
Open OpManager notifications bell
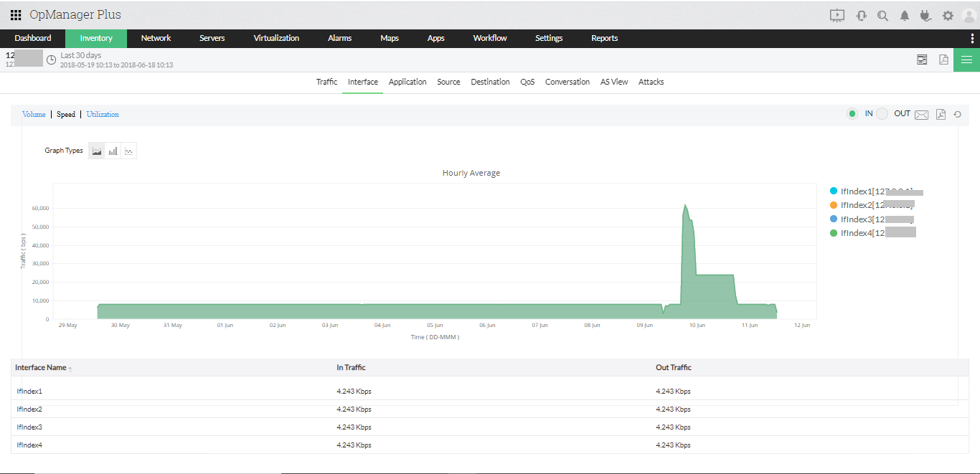click(904, 14)
